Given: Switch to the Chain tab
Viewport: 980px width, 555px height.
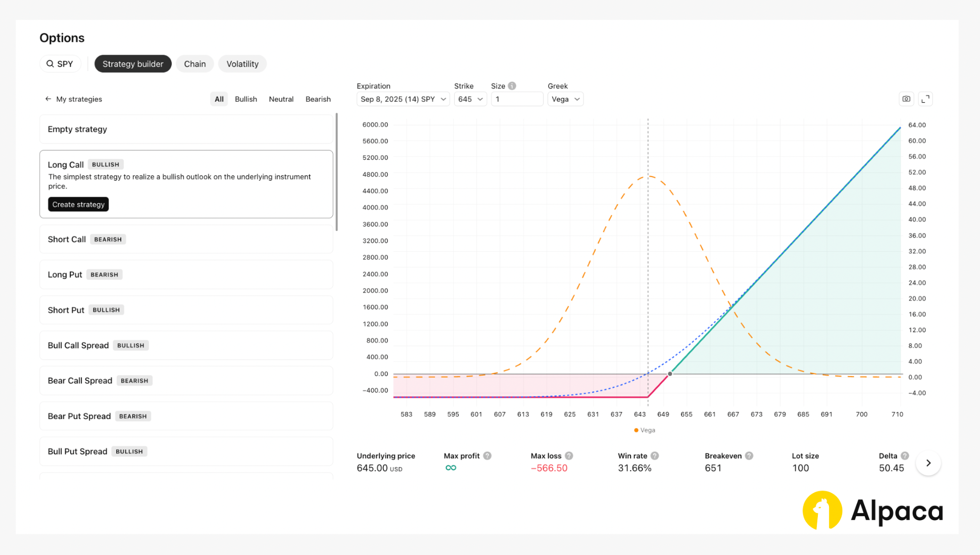Looking at the screenshot, I should tap(194, 64).
